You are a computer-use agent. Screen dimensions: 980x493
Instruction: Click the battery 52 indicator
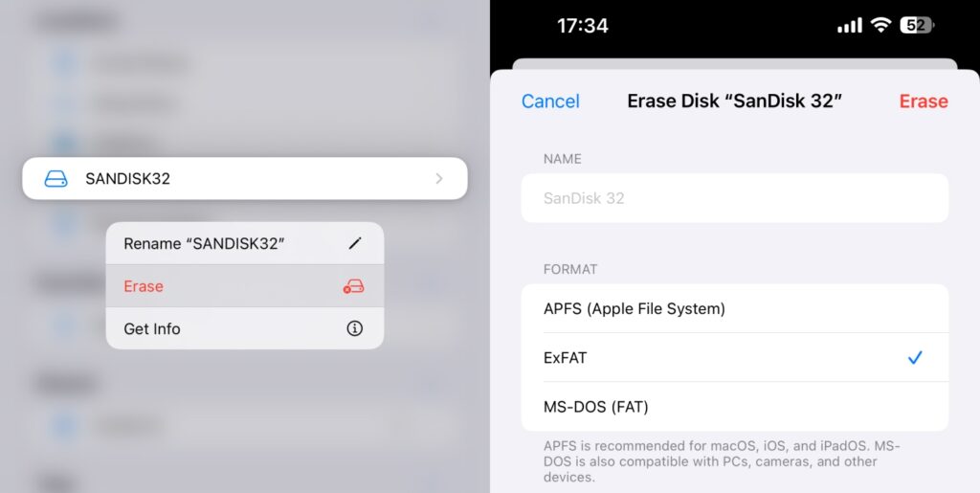tap(917, 25)
